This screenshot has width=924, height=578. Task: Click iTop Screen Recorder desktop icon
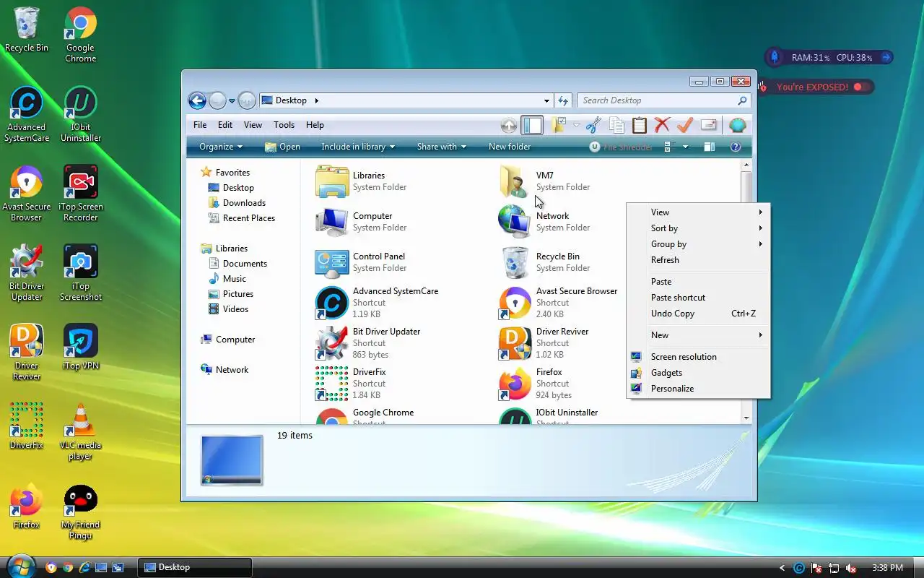click(x=81, y=193)
